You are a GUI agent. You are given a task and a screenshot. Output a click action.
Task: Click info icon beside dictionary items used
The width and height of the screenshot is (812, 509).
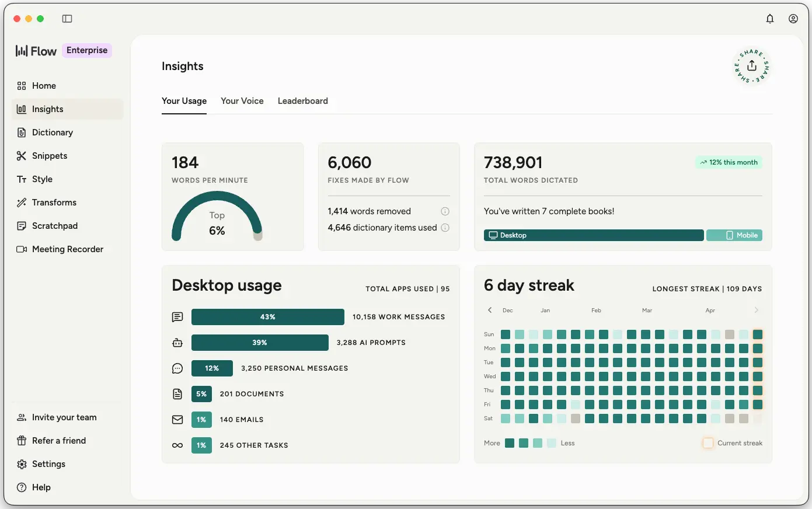point(445,228)
